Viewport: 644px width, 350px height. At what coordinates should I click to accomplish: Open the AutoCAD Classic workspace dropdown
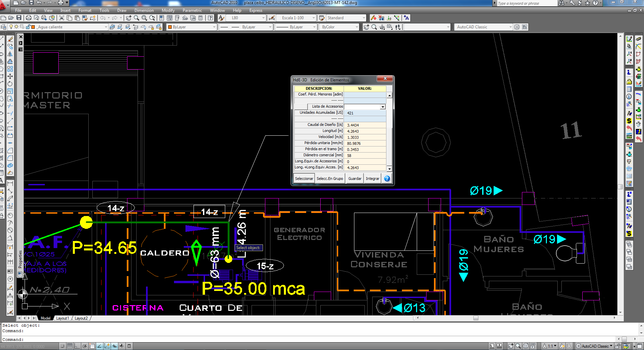(x=510, y=27)
